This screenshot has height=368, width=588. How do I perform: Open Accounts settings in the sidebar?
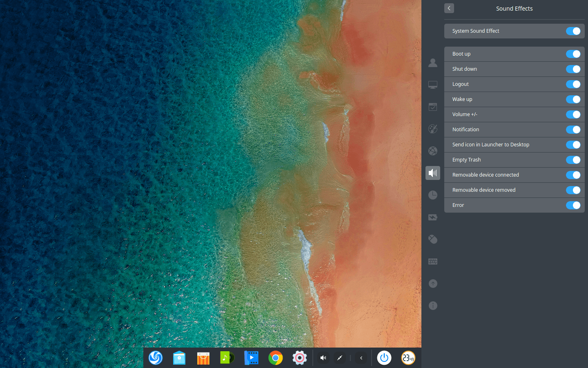pyautogui.click(x=433, y=63)
